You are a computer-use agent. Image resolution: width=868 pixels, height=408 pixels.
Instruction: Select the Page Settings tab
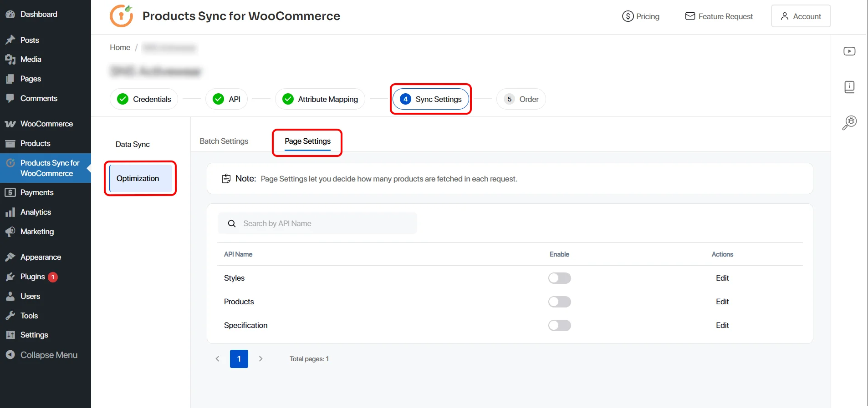(x=308, y=141)
